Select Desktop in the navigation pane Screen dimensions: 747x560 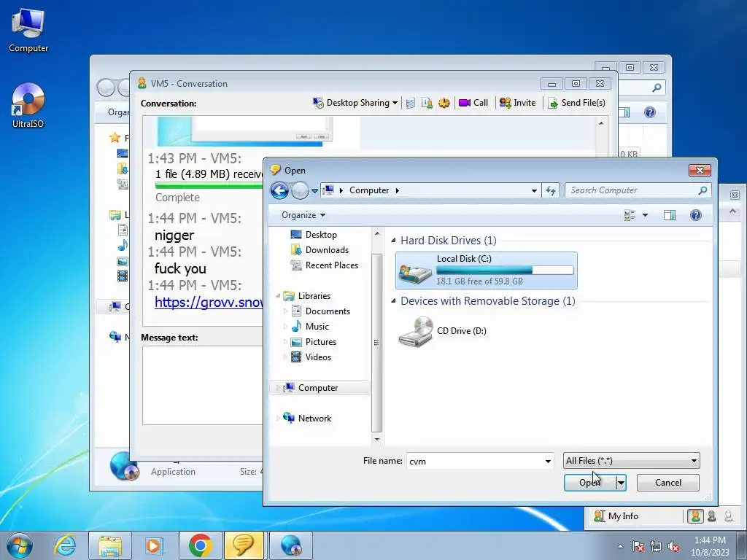pyautogui.click(x=314, y=235)
